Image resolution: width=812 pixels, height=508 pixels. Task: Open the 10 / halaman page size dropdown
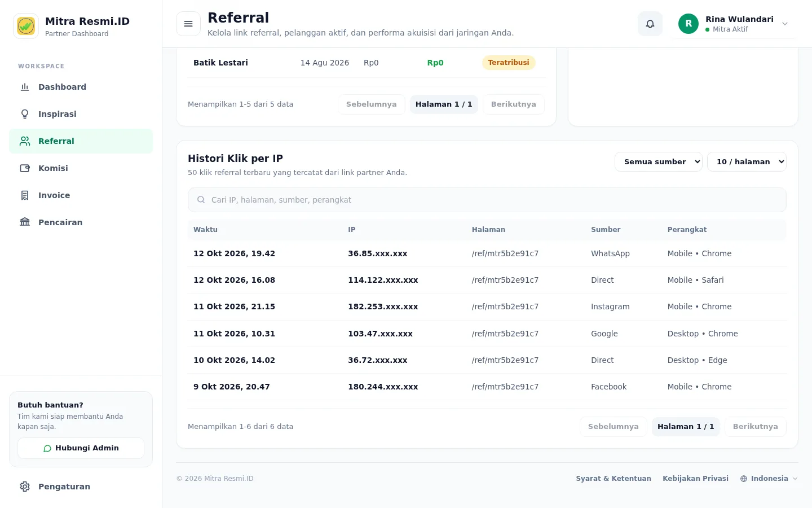[747, 161]
